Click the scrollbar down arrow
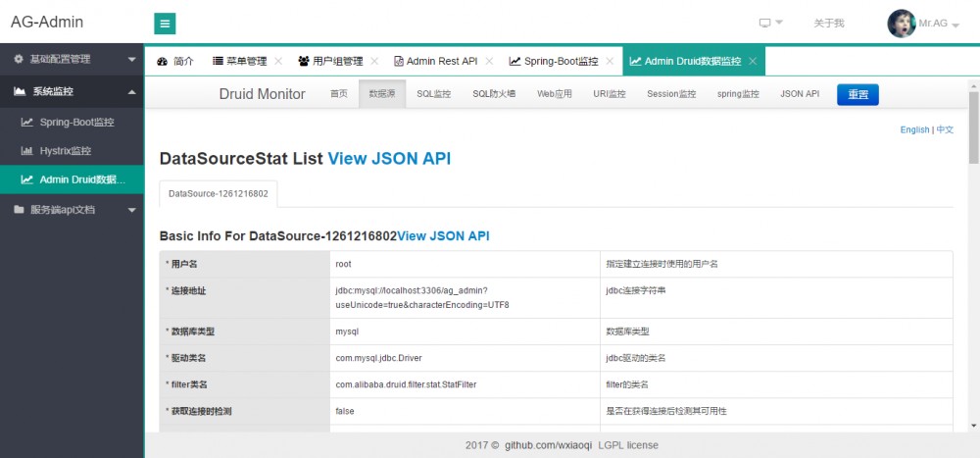The height and width of the screenshot is (458, 980). click(x=974, y=426)
